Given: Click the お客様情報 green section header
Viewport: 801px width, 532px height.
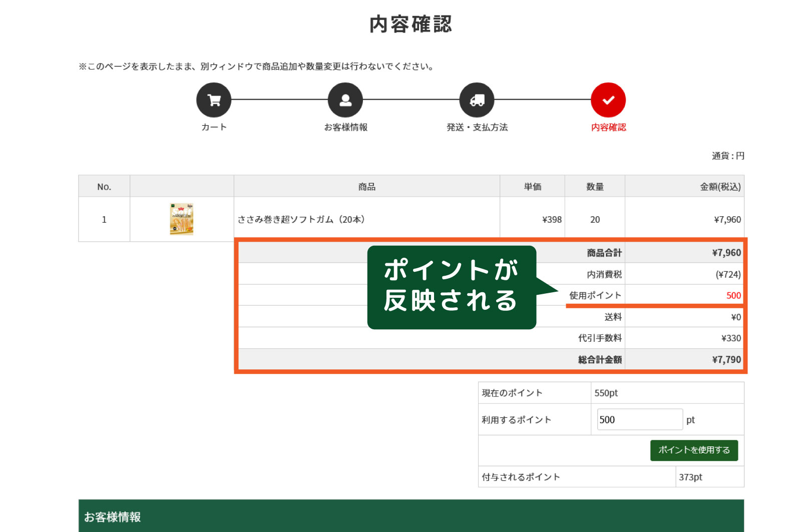Looking at the screenshot, I should coord(411,515).
